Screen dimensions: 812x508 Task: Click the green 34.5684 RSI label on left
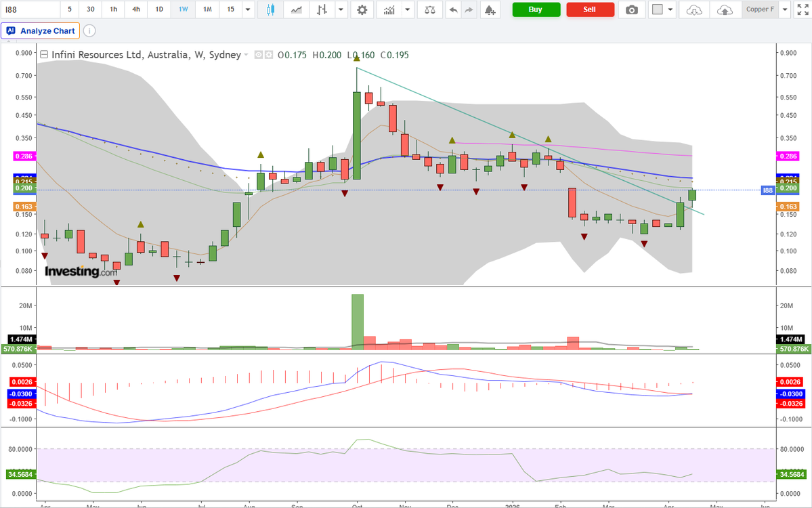(x=20, y=474)
